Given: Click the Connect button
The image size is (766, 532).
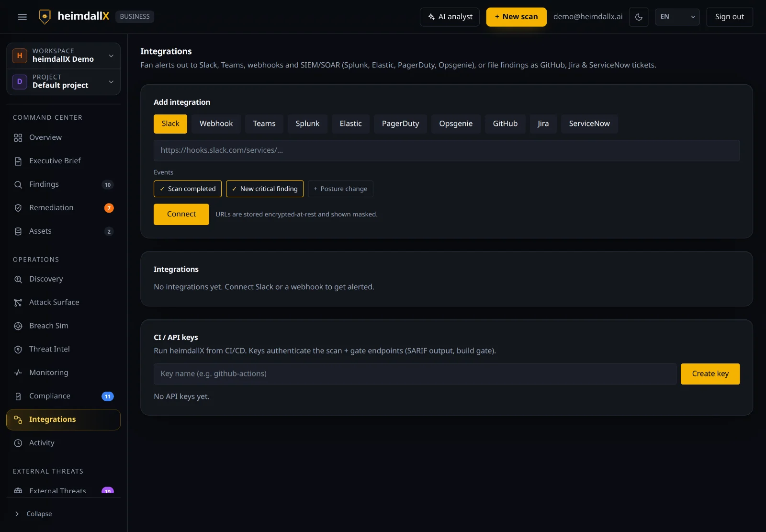Looking at the screenshot, I should [181, 214].
